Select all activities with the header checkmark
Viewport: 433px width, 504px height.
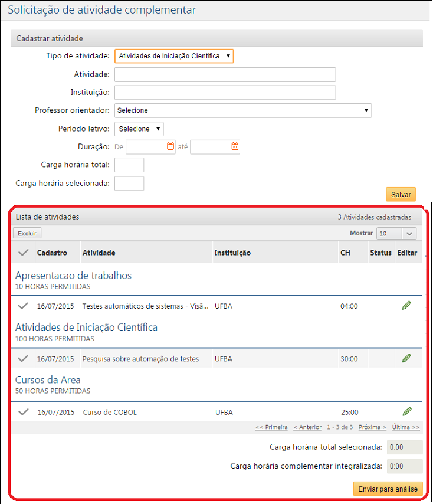click(x=23, y=251)
